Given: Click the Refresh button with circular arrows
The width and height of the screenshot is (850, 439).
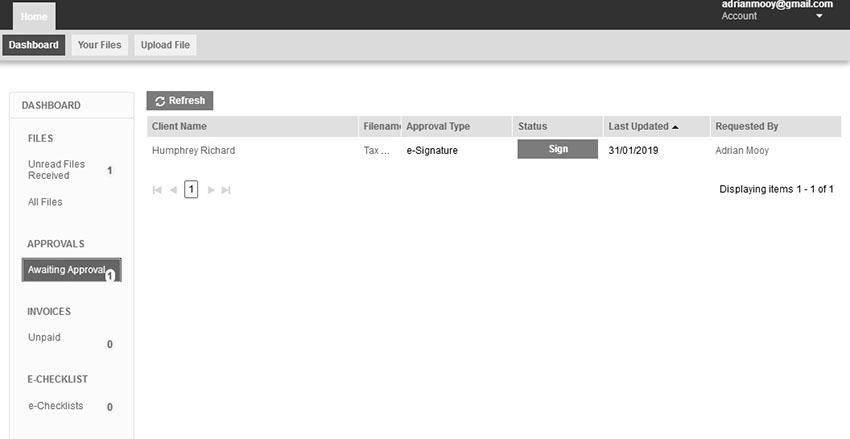Looking at the screenshot, I should pos(180,101).
